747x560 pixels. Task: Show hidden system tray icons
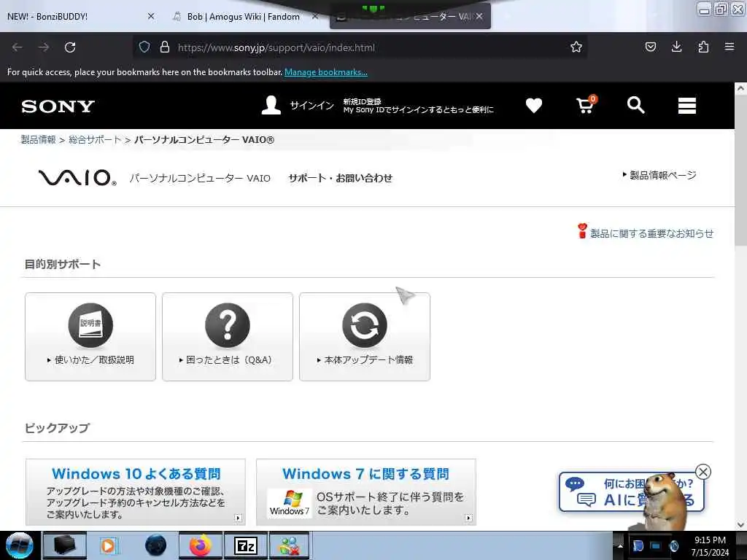pos(620,545)
